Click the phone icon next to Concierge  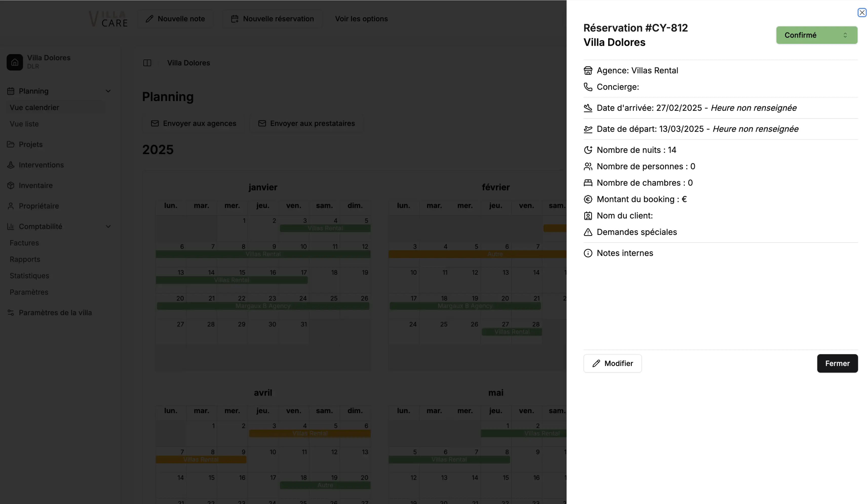[x=588, y=87]
